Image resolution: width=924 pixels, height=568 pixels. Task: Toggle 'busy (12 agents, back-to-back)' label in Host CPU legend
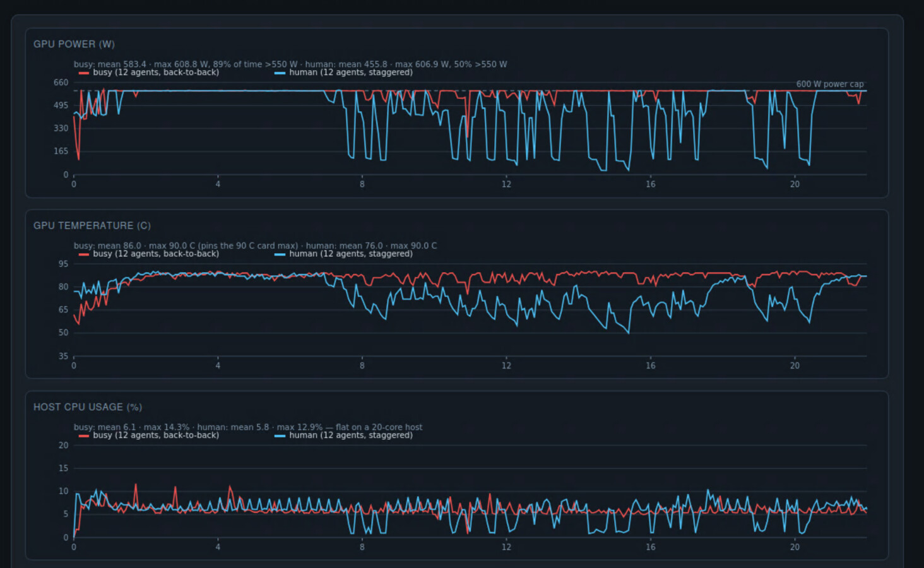point(156,435)
